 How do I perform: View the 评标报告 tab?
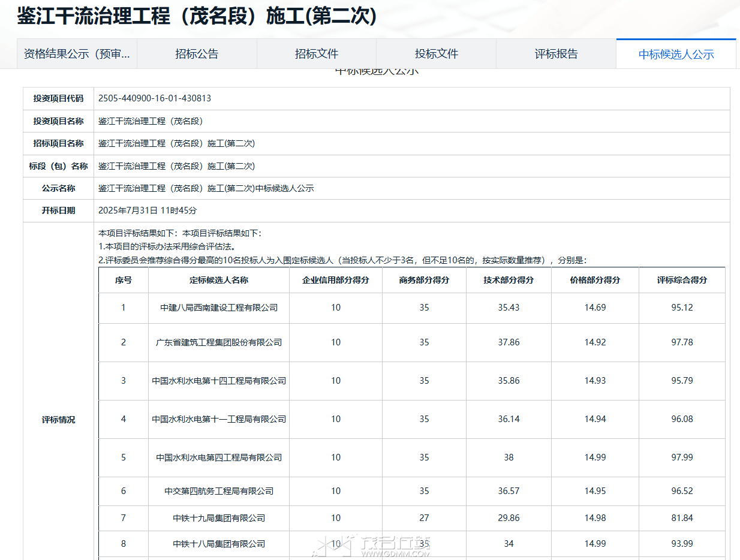pos(556,54)
